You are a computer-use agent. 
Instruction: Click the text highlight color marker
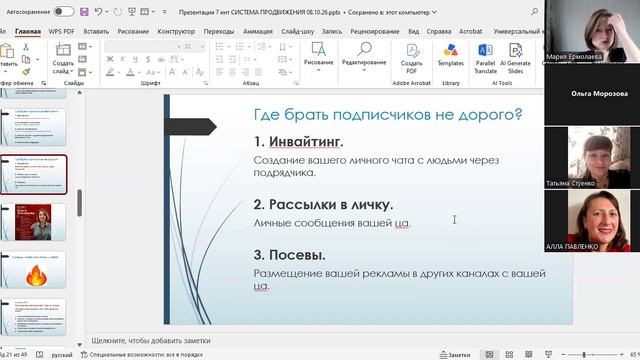[110, 72]
